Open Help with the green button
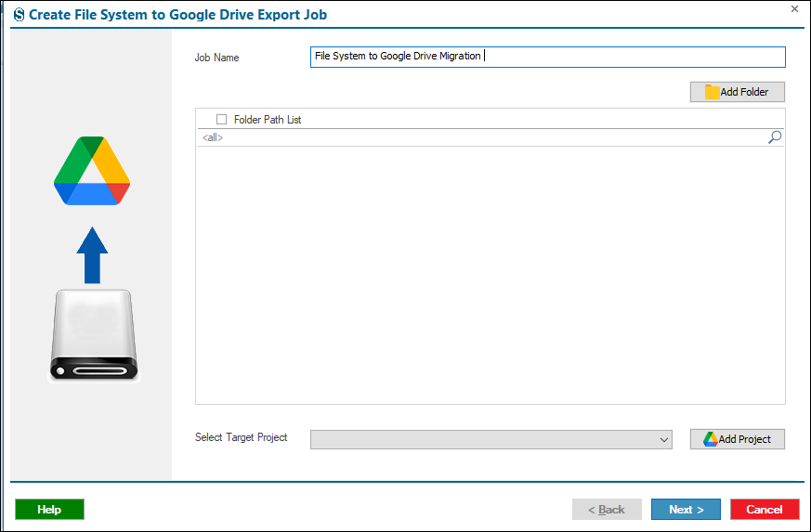The image size is (811, 532). (49, 509)
